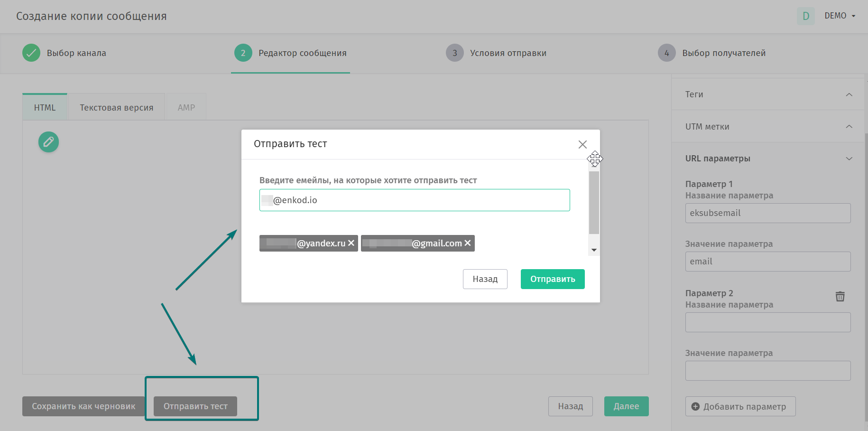Remove the yandex.ru email chip
Viewport: 868px width, 431px height.
tap(351, 243)
